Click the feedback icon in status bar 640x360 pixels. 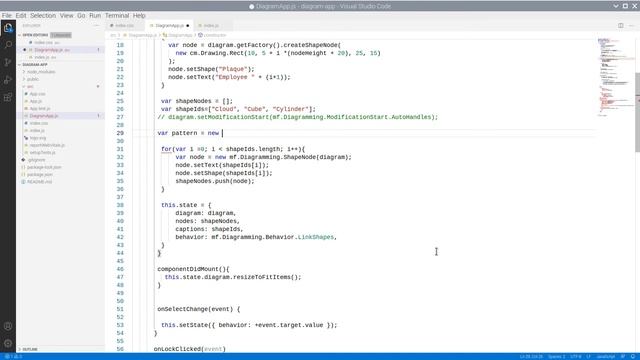(x=623, y=357)
